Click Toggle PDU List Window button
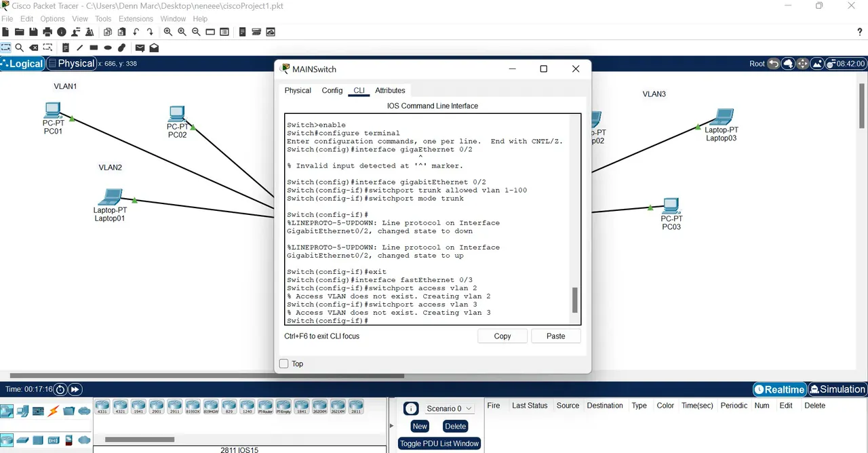 [x=439, y=444]
